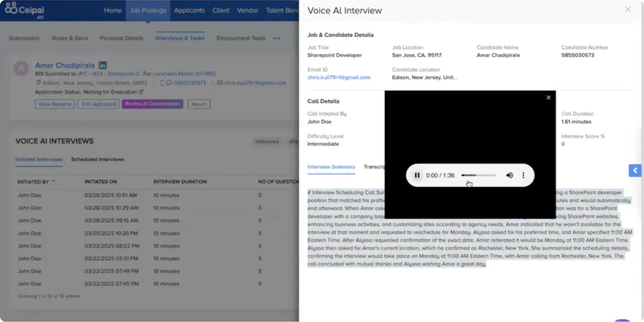644x322 pixels.
Task: Click the Interviews pill button
Action: tap(267, 142)
